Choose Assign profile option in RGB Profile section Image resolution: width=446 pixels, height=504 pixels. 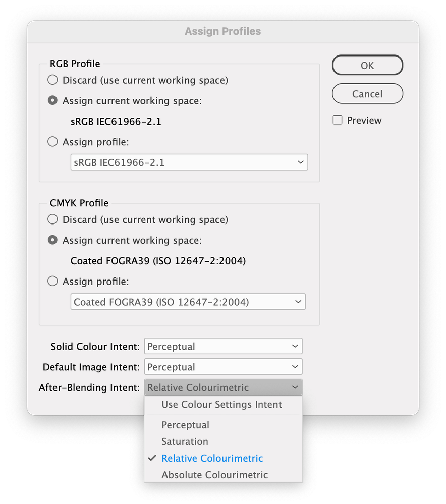(52, 142)
